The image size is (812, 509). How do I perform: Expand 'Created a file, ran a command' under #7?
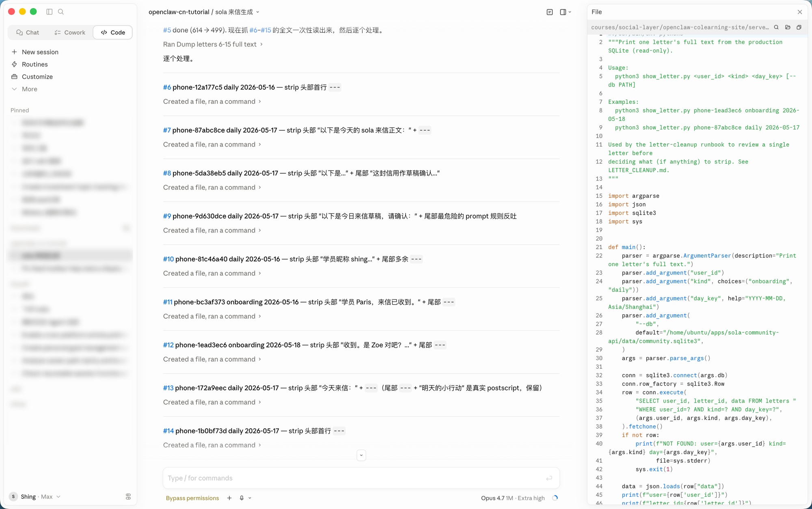(212, 145)
